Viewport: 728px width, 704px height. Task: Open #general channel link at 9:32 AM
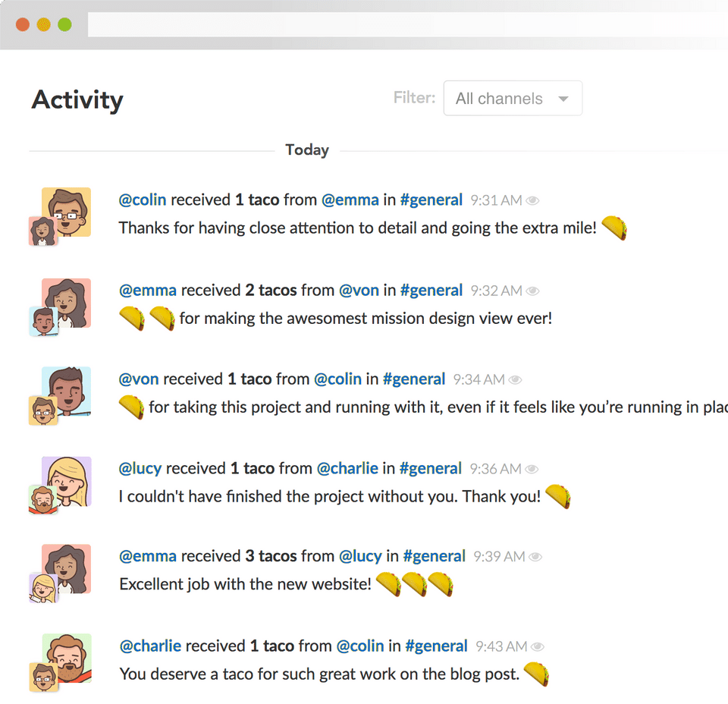tap(431, 291)
